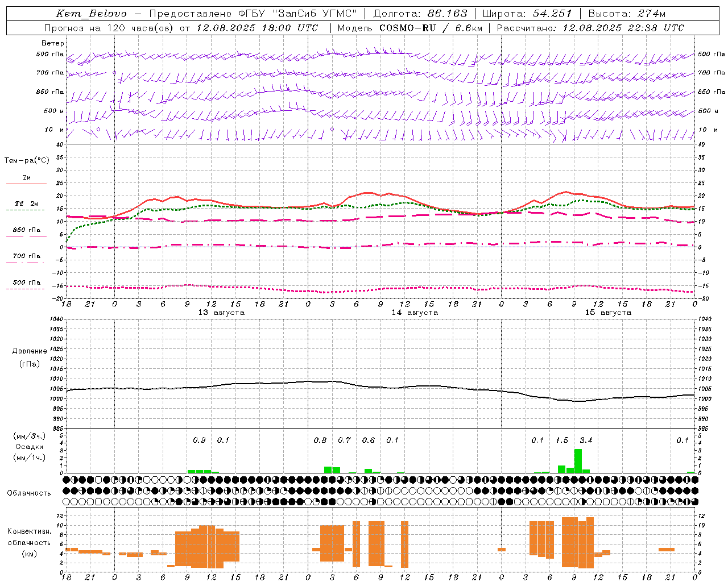
Task: Click the "Рассчитано: 12.08.2025 22:38 UTC" text
Action: pyautogui.click(x=590, y=28)
